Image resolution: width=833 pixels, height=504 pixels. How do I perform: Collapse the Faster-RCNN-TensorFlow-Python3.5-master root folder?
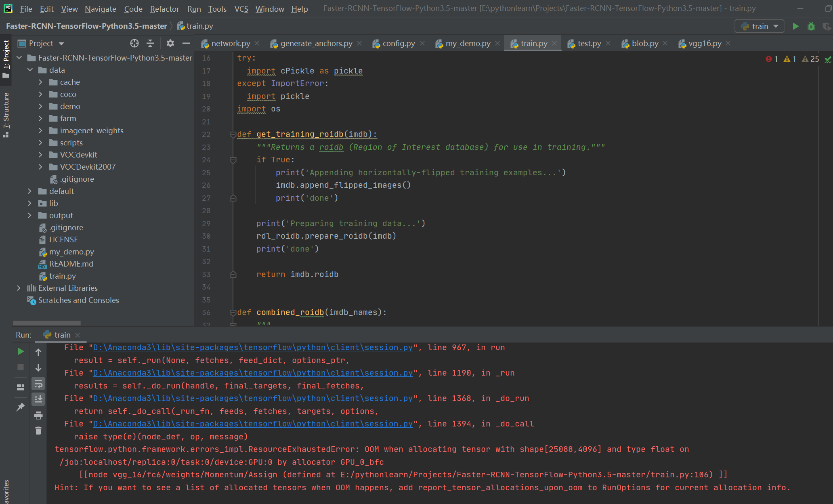pos(19,58)
